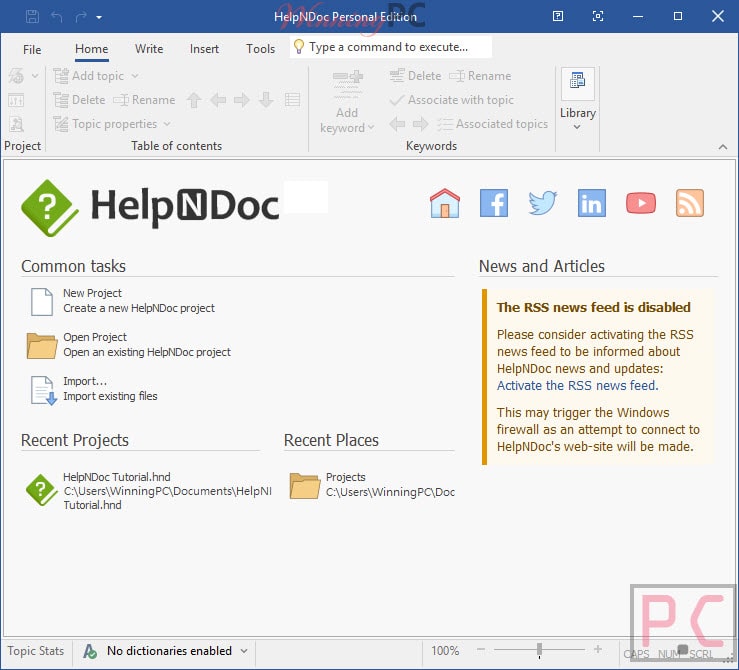Click the zoom out minus button
This screenshot has width=739, height=670.
pyautogui.click(x=481, y=649)
